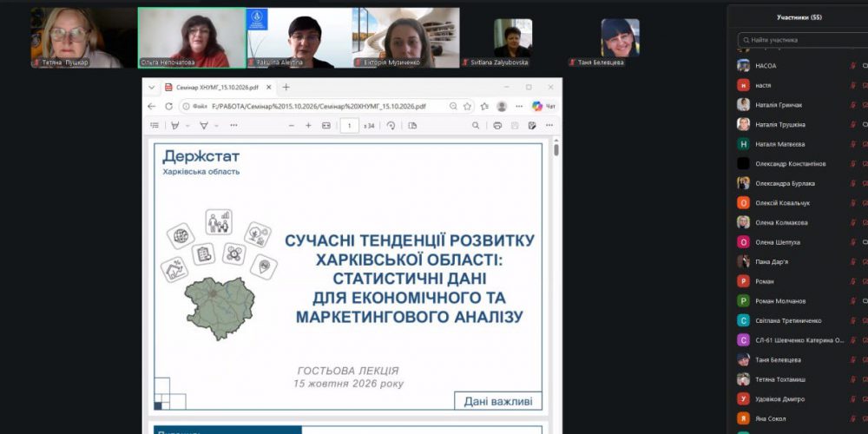The image size is (868, 434).
Task: View file site information icon
Action: [x=186, y=106]
